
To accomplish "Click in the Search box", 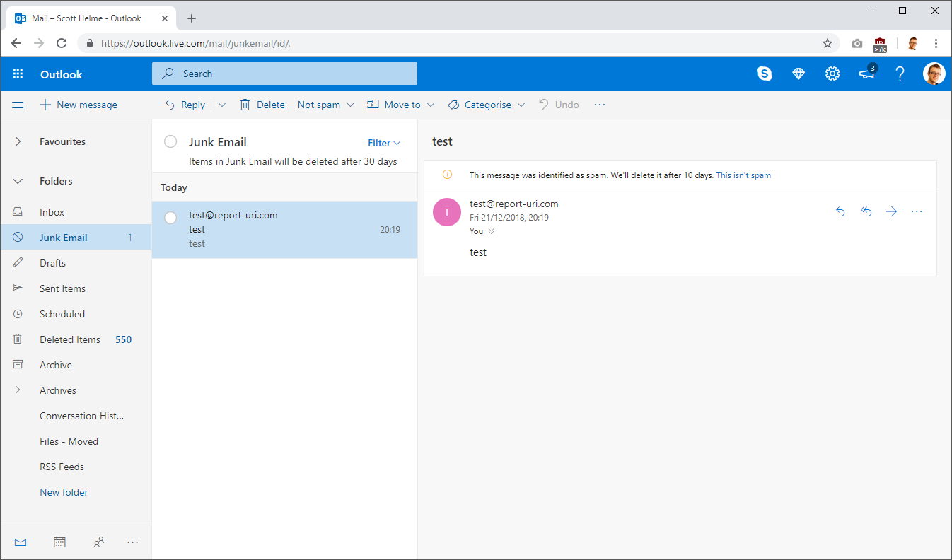I will click(284, 74).
